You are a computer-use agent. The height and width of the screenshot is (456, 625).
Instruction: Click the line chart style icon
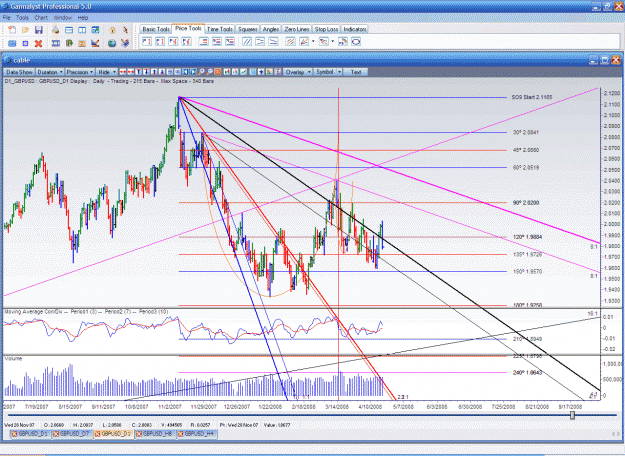244,72
